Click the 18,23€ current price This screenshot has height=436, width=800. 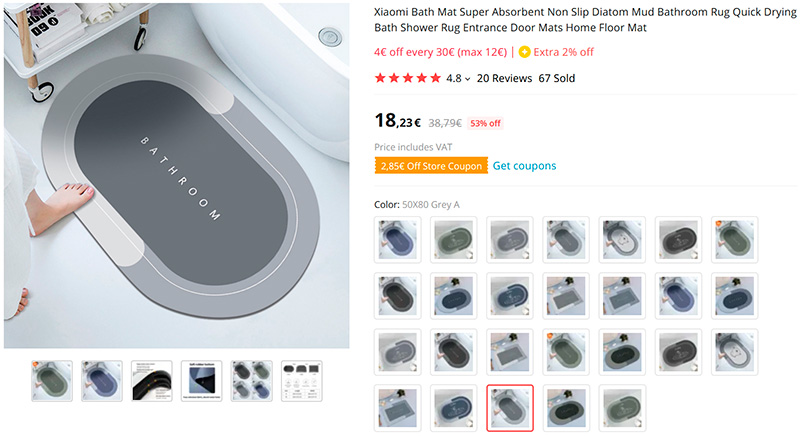[x=397, y=122]
